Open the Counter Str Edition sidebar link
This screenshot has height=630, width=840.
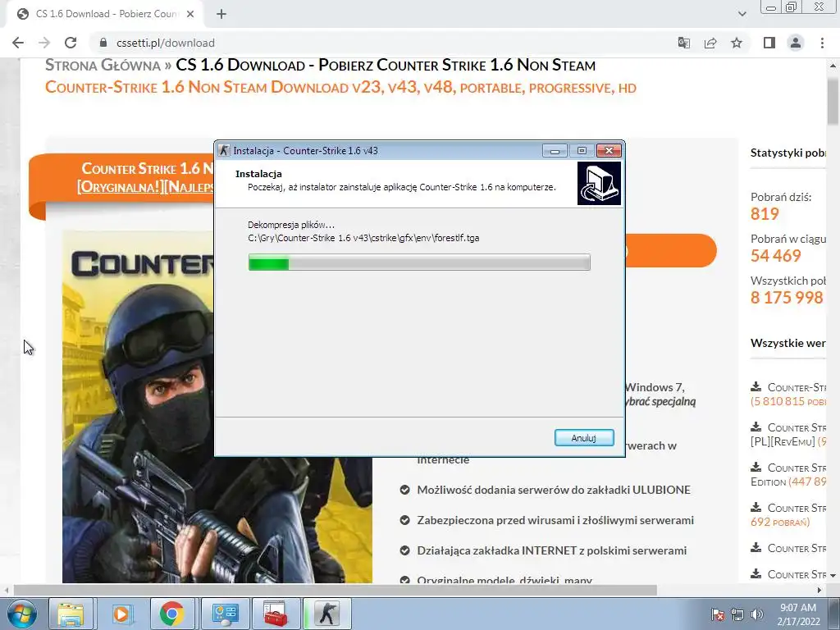tap(788, 475)
